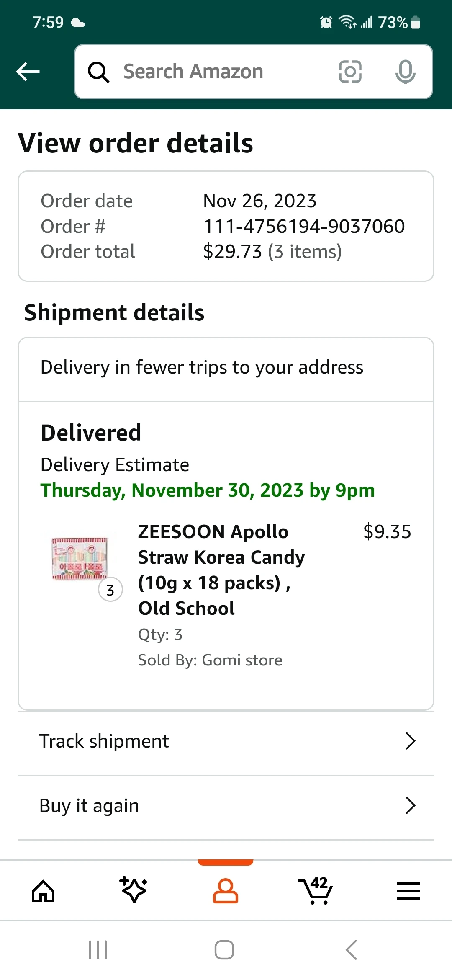452x980 pixels.
Task: Open Track shipment row
Action: click(x=105, y=741)
